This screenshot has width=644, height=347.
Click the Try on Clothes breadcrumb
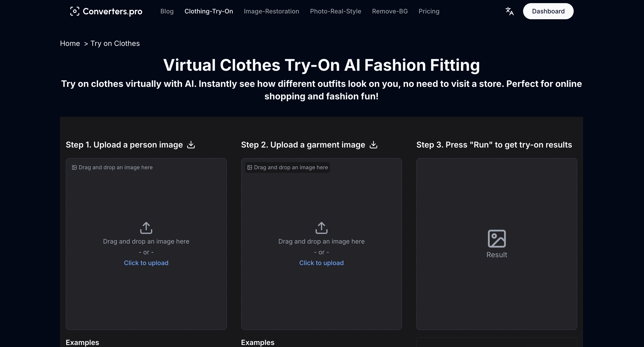click(x=115, y=43)
